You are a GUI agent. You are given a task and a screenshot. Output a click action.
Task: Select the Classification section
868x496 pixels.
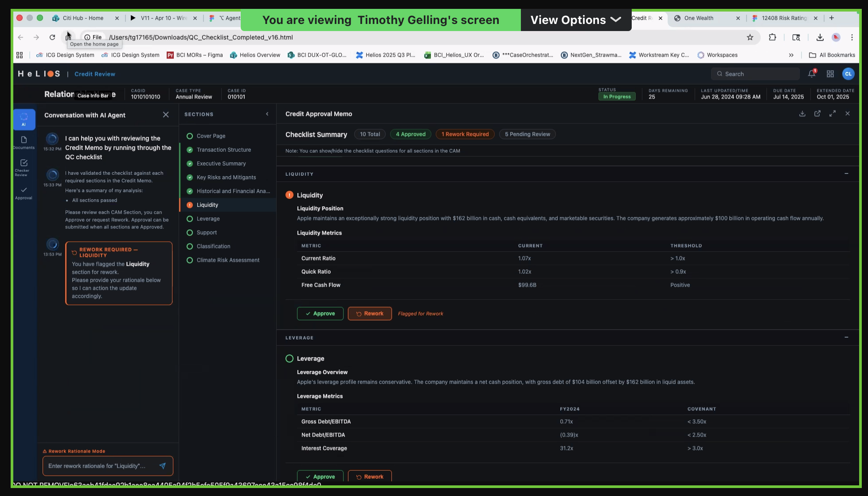pyautogui.click(x=228, y=246)
